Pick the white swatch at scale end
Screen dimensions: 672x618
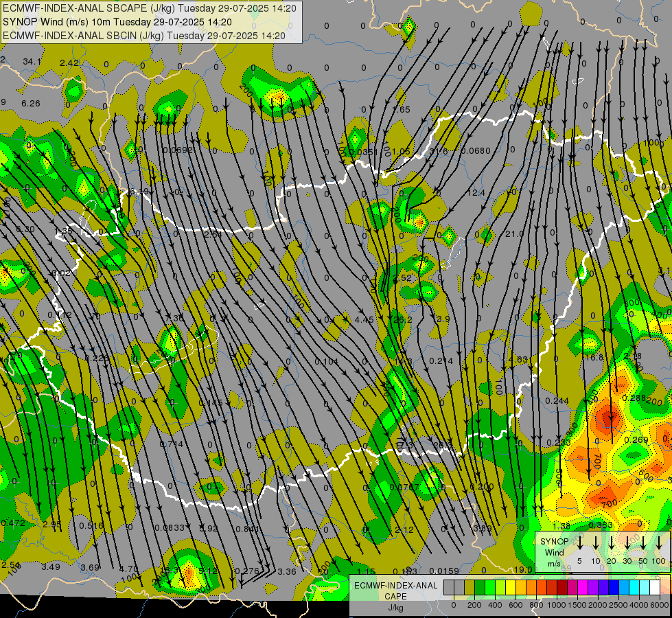654,587
